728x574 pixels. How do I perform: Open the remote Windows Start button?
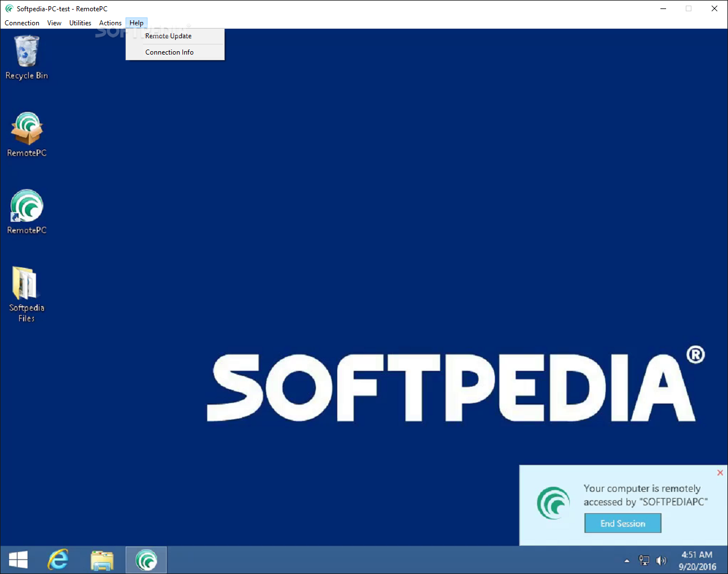click(x=18, y=560)
